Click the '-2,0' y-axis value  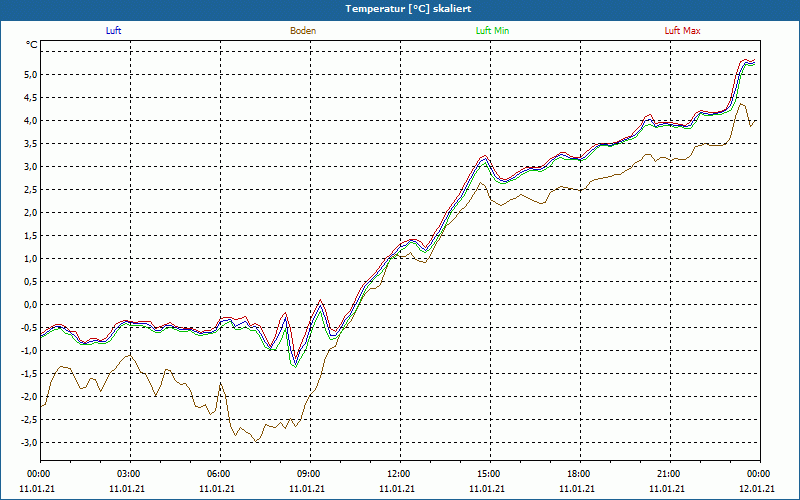tap(29, 396)
